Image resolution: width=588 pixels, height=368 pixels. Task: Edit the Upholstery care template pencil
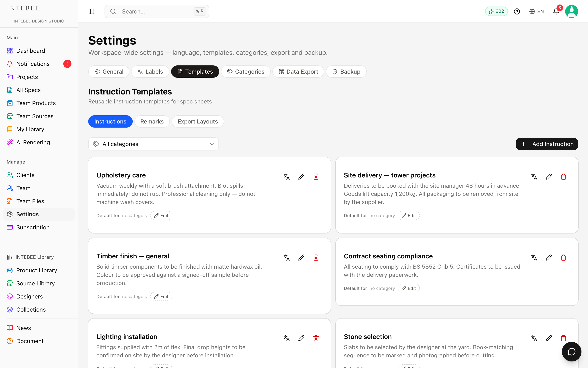pyautogui.click(x=301, y=176)
